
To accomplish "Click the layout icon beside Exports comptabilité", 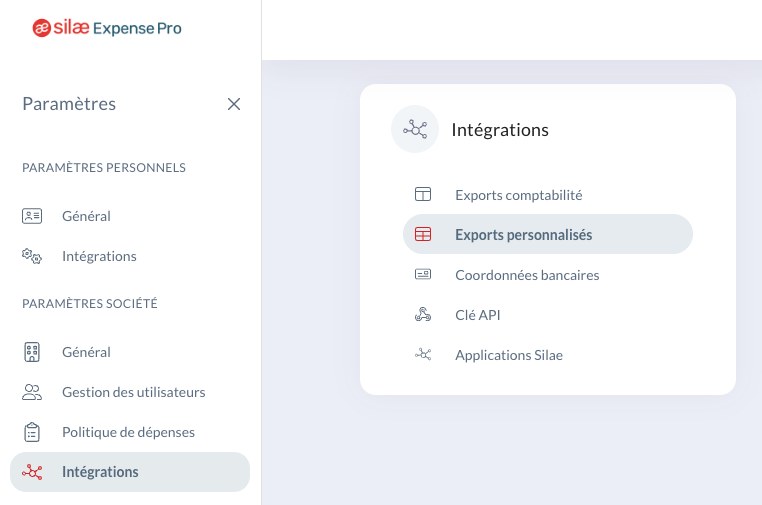I will [423, 194].
